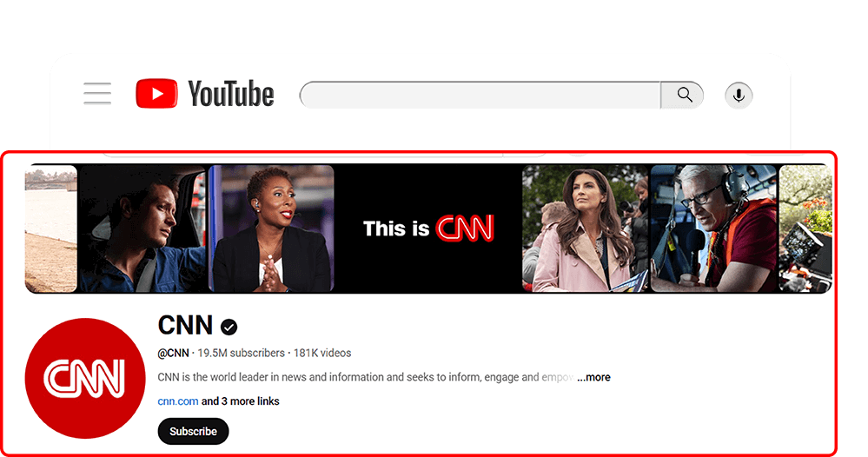Click the magnifying glass search button
868x457 pixels.
683,95
